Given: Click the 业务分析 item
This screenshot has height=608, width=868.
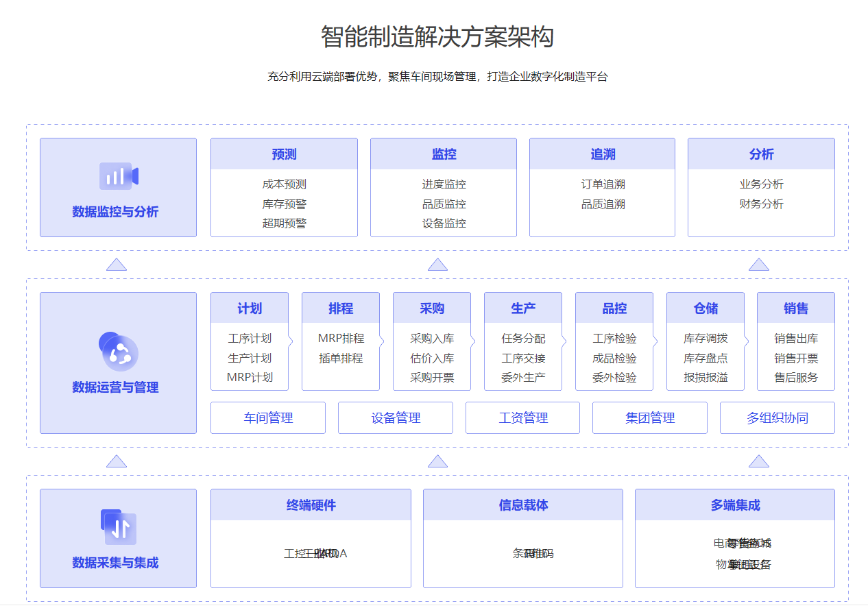Looking at the screenshot, I should tap(761, 184).
